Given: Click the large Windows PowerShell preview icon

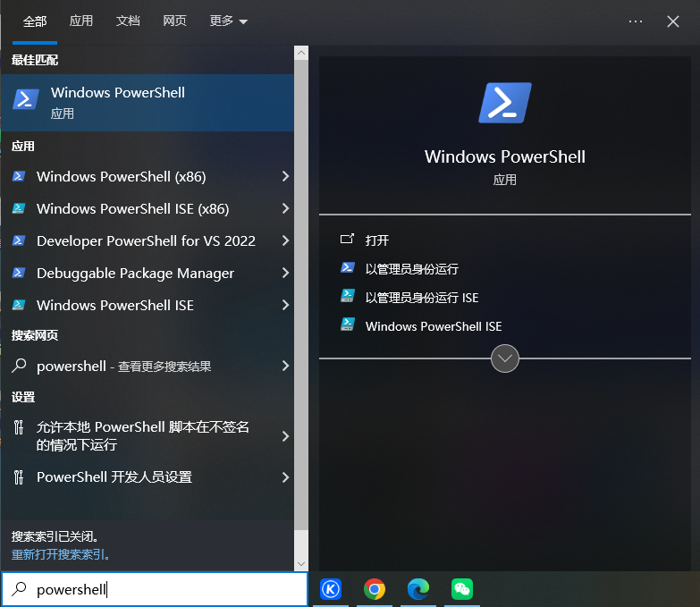Looking at the screenshot, I should click(505, 103).
